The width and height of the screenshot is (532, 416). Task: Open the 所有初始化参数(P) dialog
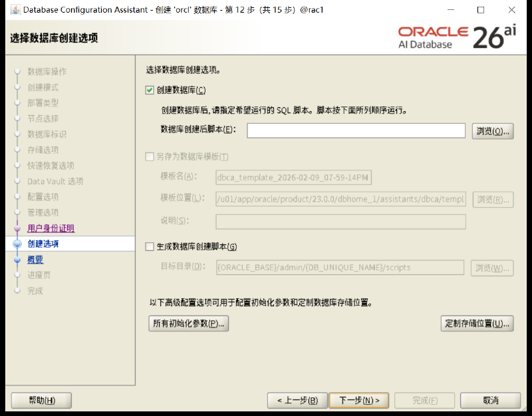189,323
